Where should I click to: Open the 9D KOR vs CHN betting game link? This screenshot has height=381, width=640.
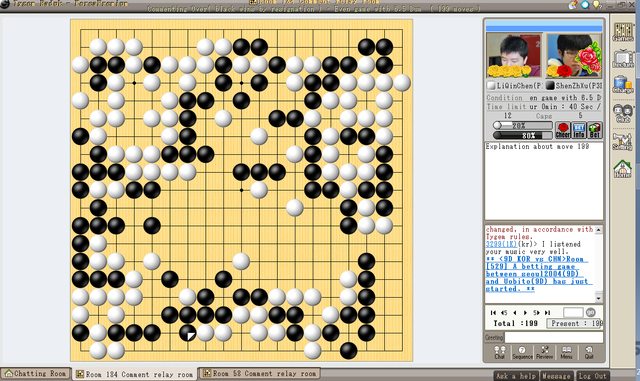click(538, 274)
